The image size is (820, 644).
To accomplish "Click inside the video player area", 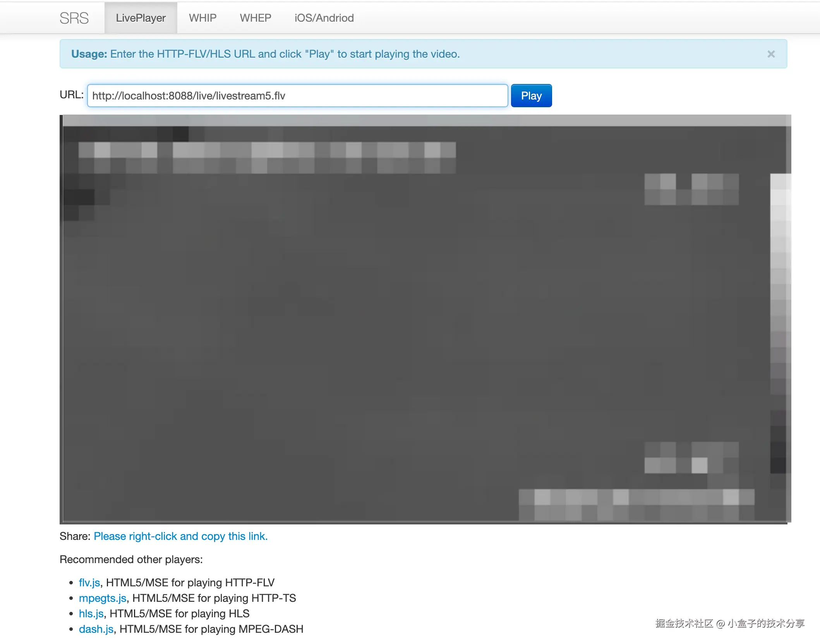I will pyautogui.click(x=425, y=319).
